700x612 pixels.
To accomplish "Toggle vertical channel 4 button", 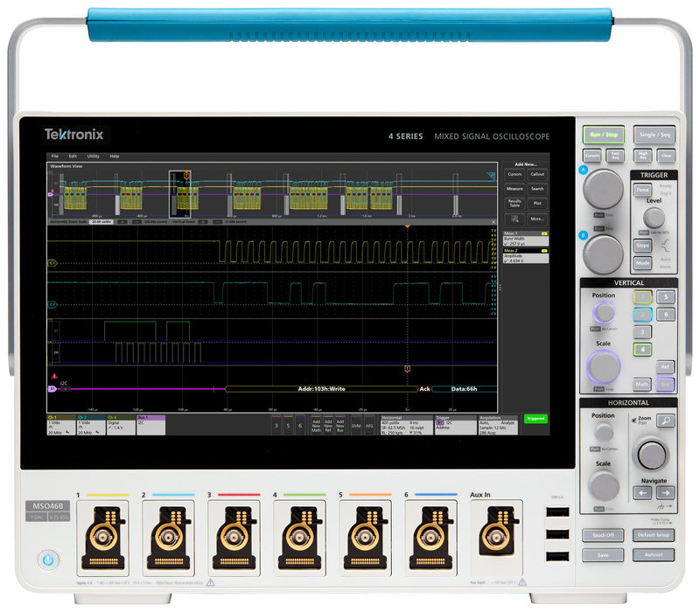I will coord(643,350).
